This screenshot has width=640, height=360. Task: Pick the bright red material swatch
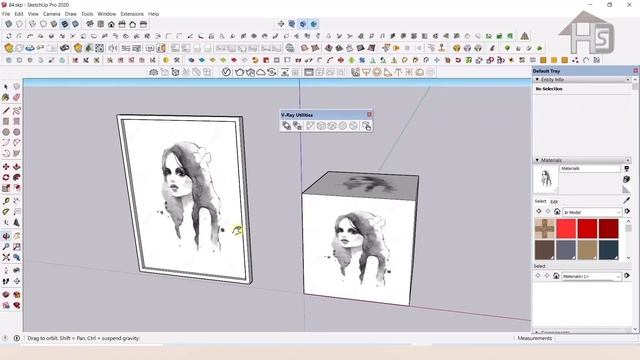click(x=566, y=228)
